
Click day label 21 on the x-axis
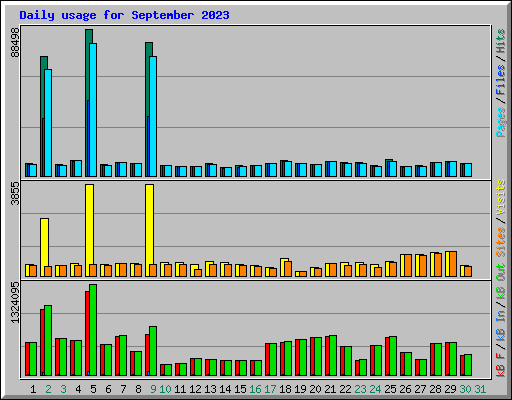pos(330,389)
